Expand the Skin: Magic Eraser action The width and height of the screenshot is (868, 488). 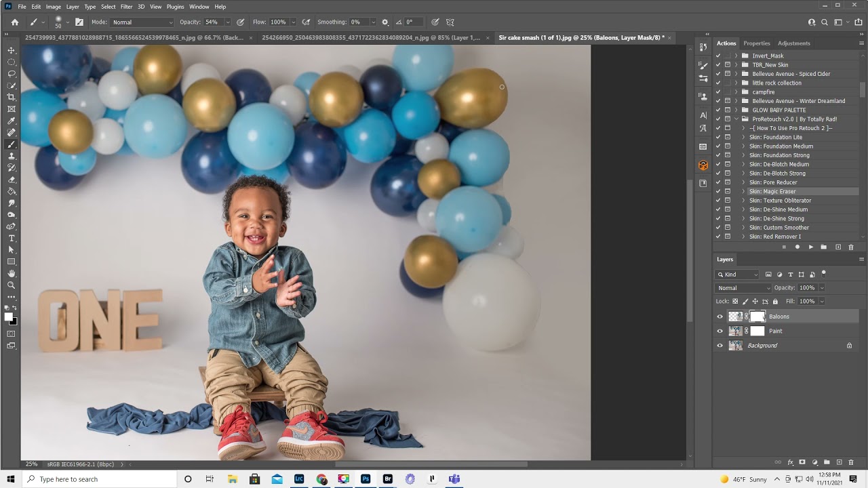coord(743,192)
